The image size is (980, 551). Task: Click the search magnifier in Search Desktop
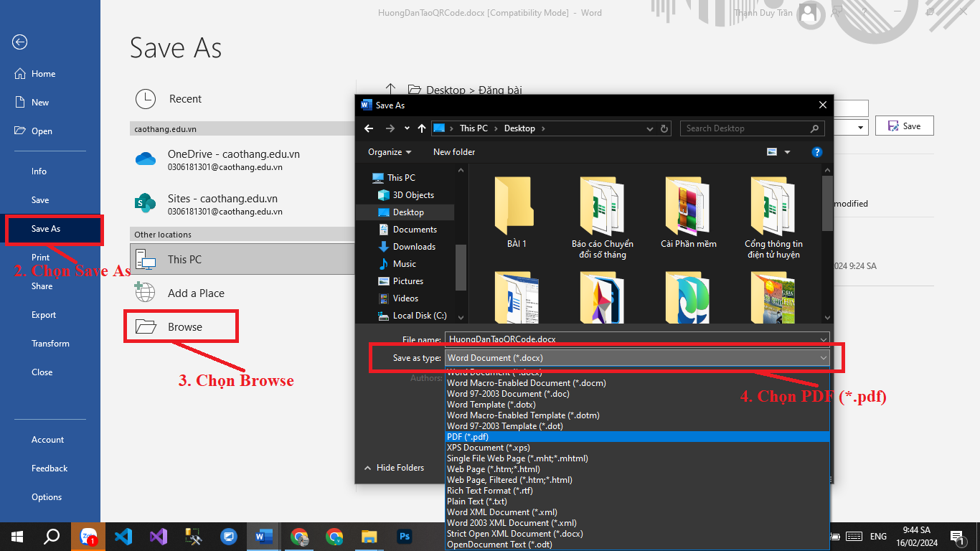(x=814, y=128)
